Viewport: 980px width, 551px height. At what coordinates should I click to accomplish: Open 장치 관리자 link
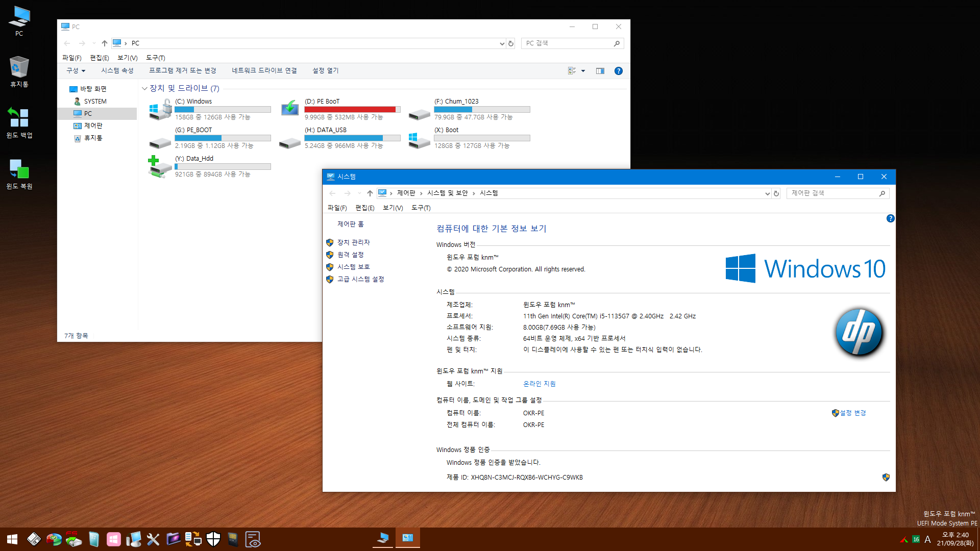point(354,242)
